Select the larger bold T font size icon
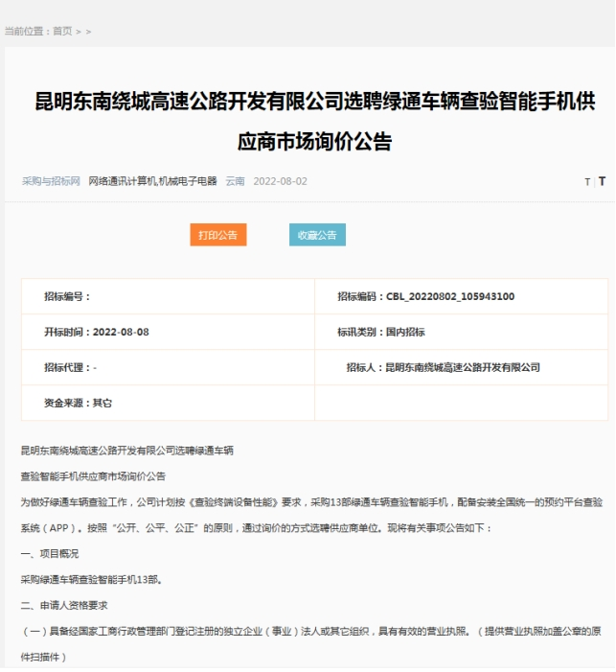616x672 pixels. pyautogui.click(x=602, y=182)
